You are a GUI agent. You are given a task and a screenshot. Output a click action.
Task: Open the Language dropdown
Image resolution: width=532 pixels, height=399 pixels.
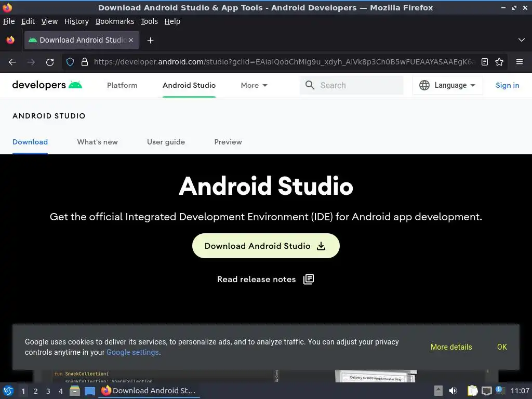[447, 85]
